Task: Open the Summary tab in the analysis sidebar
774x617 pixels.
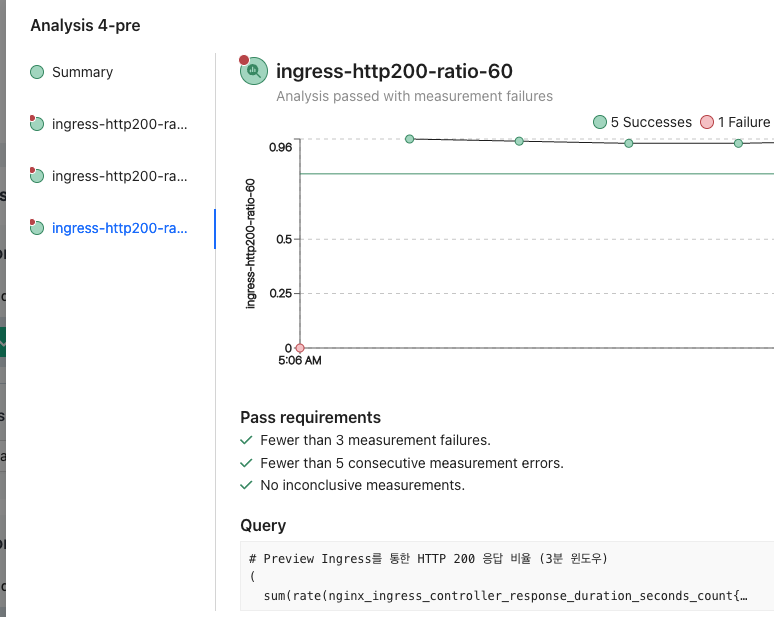Action: coord(82,72)
